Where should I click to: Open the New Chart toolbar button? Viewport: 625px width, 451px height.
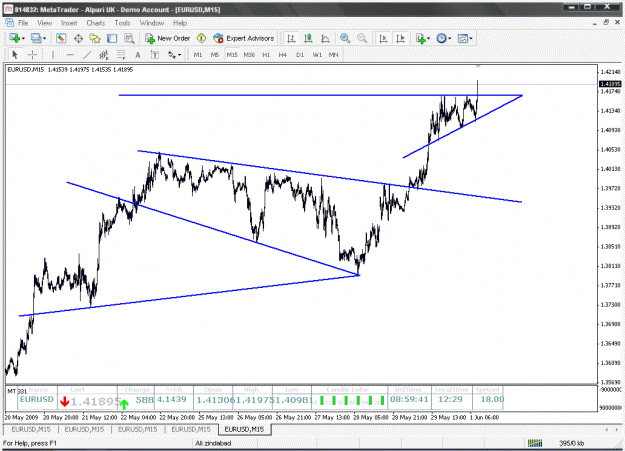coord(16,38)
